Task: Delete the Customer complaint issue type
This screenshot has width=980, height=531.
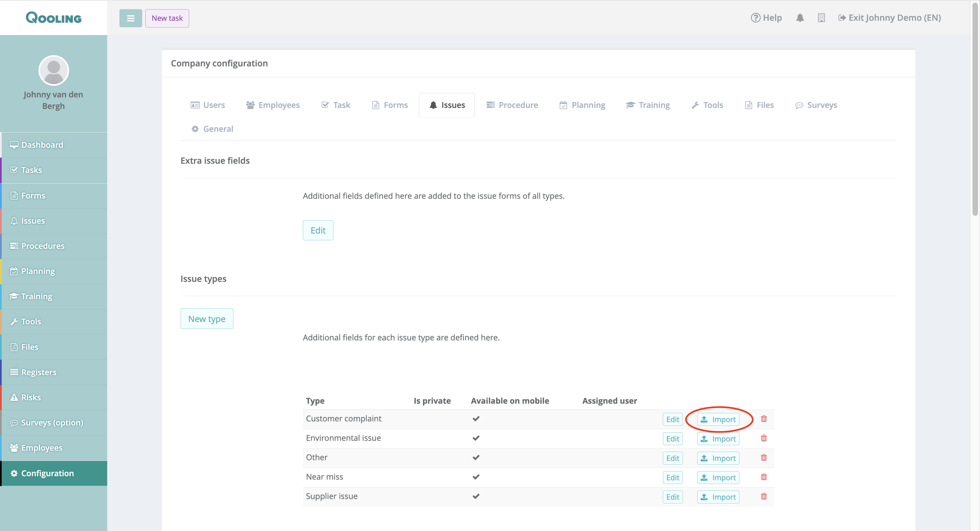Action: [764, 419]
